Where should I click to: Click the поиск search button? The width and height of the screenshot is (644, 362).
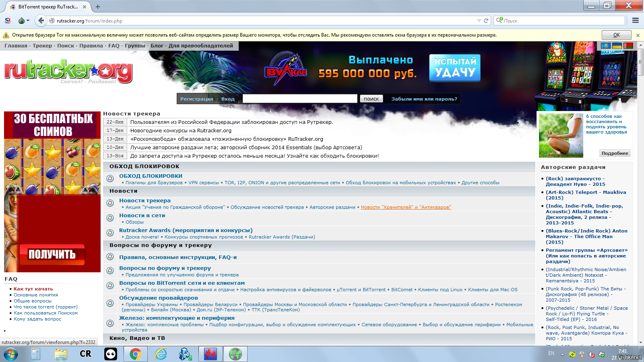[x=371, y=99]
